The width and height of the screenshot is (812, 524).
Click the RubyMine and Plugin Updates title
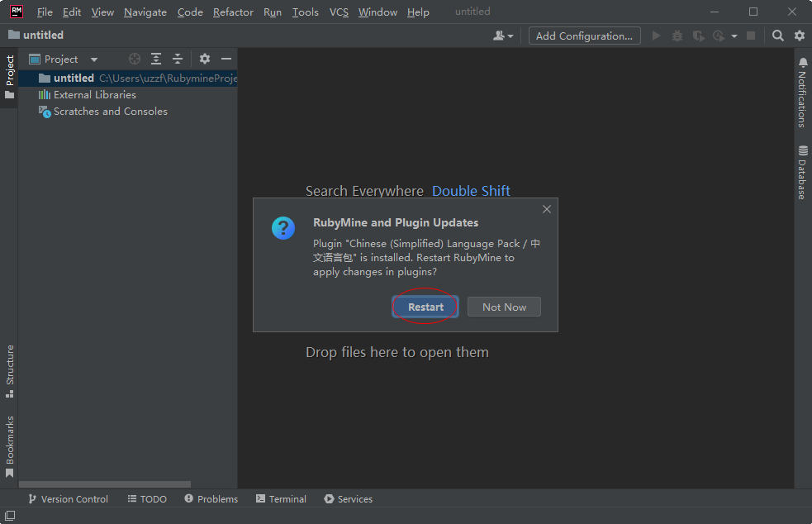point(396,223)
